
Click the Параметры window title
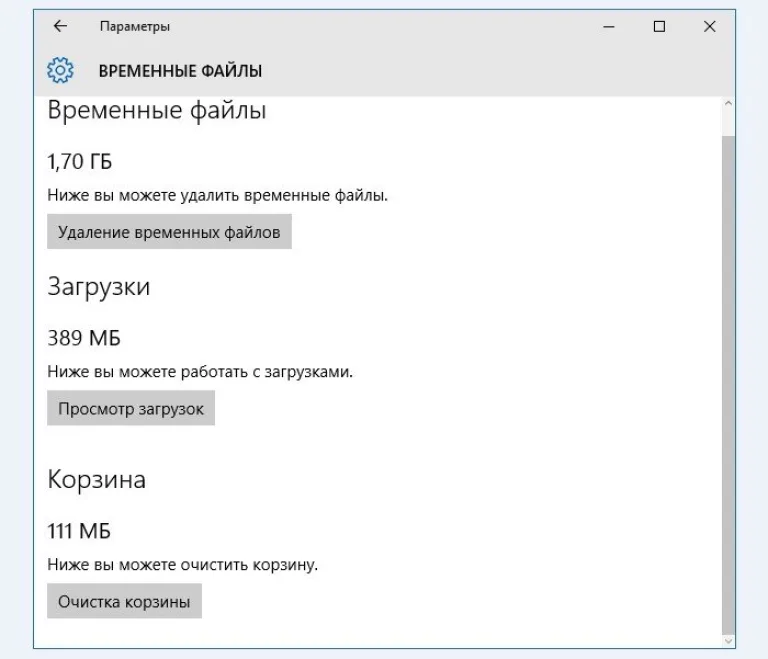pyautogui.click(x=135, y=26)
